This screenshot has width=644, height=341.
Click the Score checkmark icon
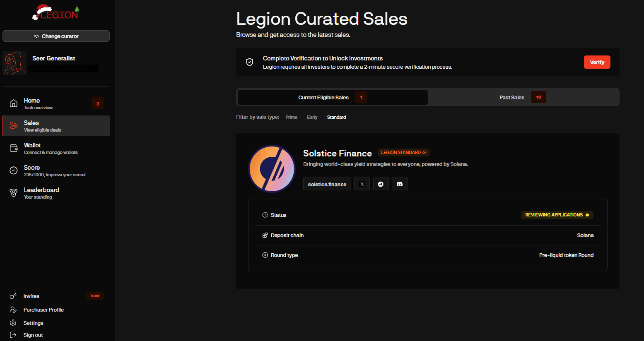coord(13,170)
